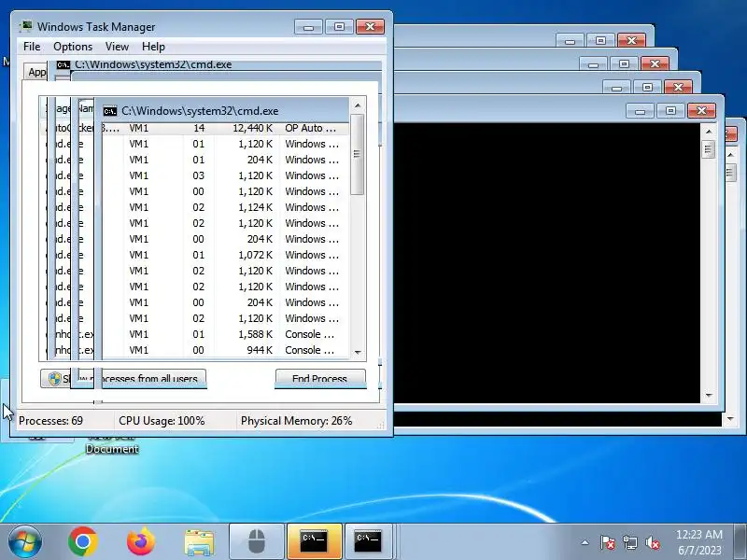
Task: Maximize the Windows Task Manager window
Action: (x=339, y=27)
